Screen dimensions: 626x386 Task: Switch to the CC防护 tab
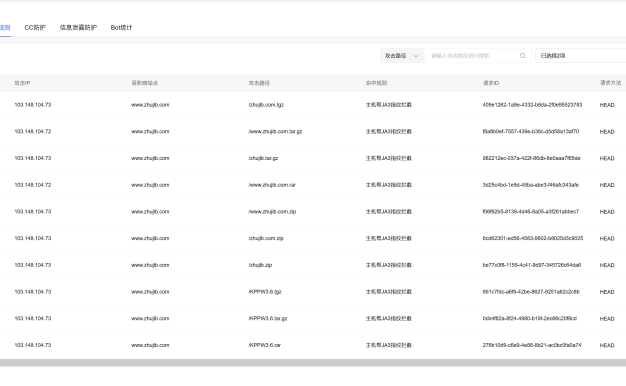tap(35, 28)
